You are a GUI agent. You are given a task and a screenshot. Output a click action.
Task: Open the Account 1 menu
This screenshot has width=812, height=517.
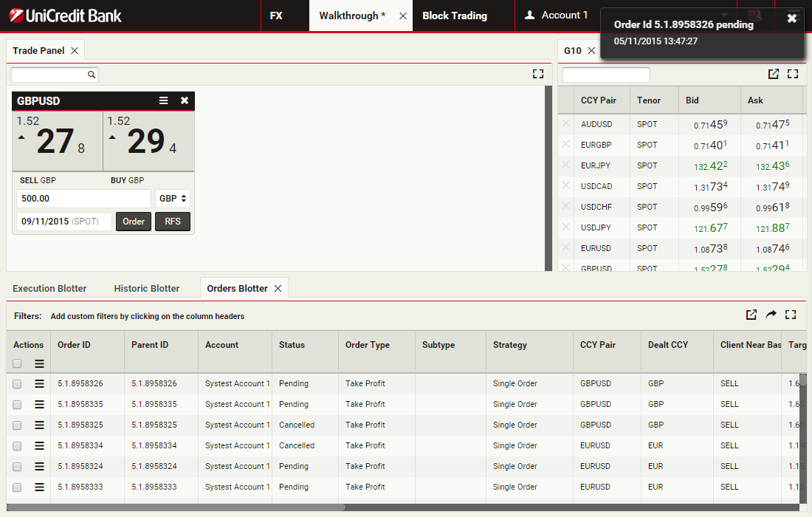556,16
